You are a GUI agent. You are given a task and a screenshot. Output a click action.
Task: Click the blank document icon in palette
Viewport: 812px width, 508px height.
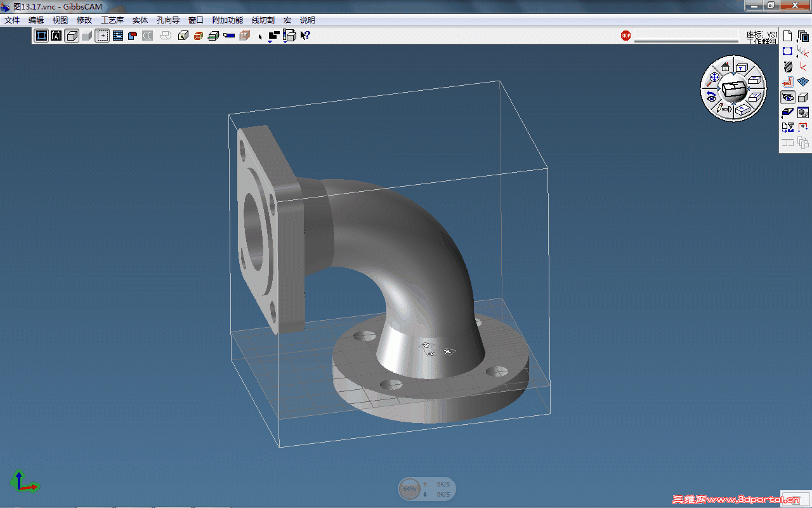coord(787,36)
